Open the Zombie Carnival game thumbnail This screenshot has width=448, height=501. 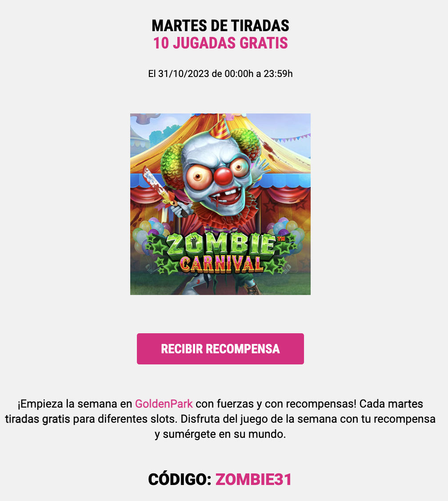coord(220,204)
